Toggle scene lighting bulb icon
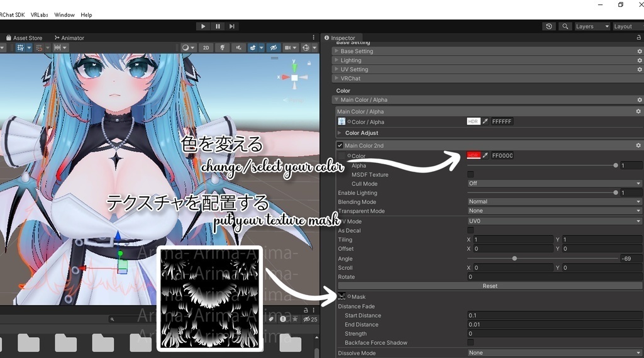 click(x=222, y=48)
